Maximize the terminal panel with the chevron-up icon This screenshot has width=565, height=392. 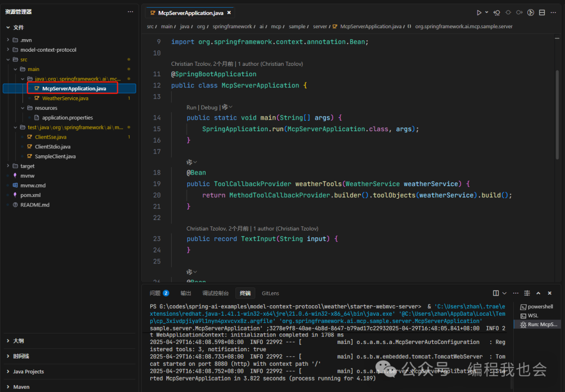pos(538,293)
